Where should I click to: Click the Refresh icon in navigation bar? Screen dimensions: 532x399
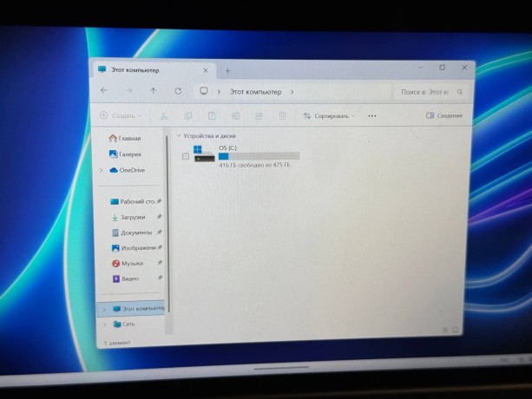pyautogui.click(x=178, y=90)
